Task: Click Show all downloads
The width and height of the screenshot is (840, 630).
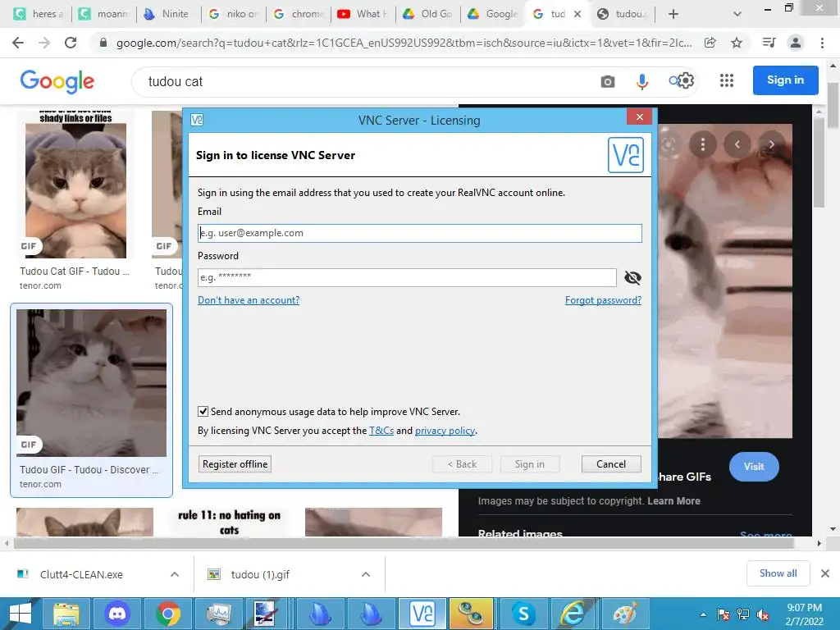Action: point(778,573)
